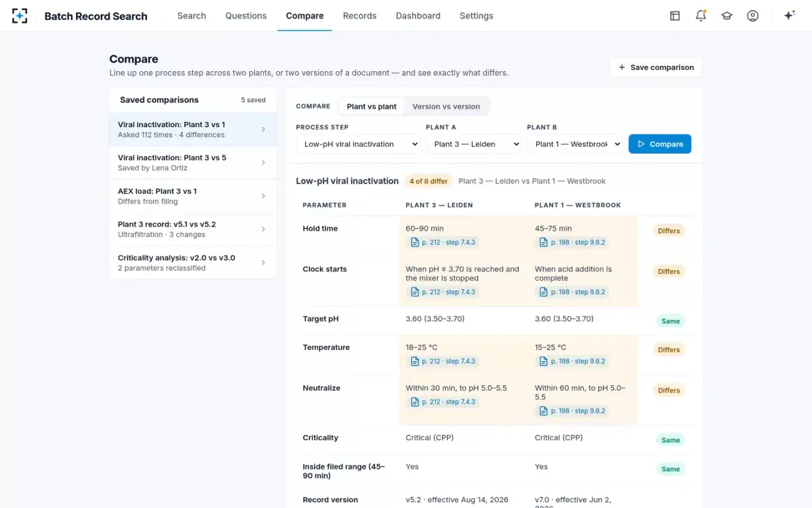Open Hold time Plant 3 source p. 212
The width and height of the screenshot is (812, 508).
[x=443, y=243]
